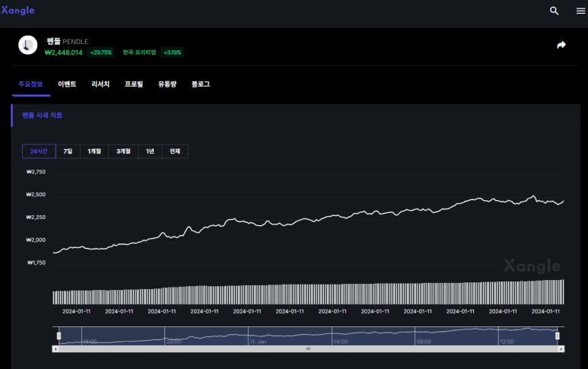Click the 11. Jan navigator marker
The image size is (588, 369).
point(258,342)
